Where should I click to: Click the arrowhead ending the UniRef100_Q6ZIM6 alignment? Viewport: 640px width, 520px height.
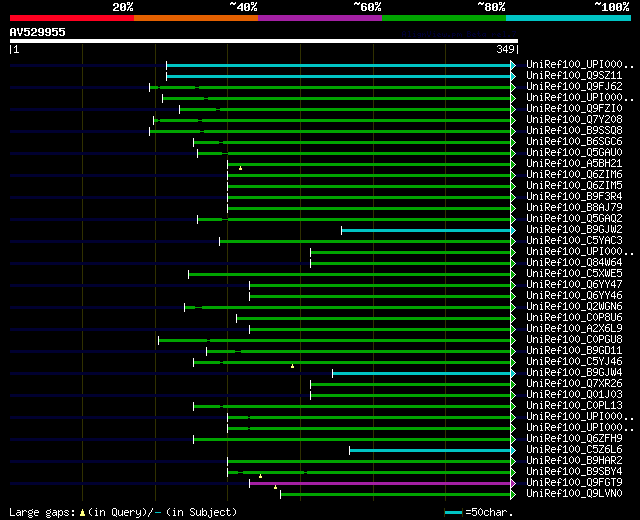[x=513, y=176]
